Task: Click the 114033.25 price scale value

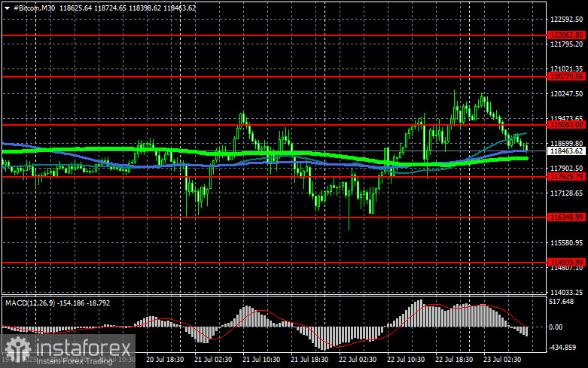Action: coord(567,292)
